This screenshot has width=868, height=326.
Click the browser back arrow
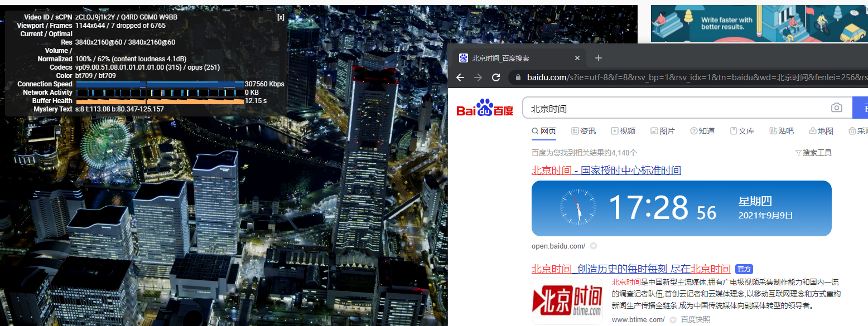460,77
